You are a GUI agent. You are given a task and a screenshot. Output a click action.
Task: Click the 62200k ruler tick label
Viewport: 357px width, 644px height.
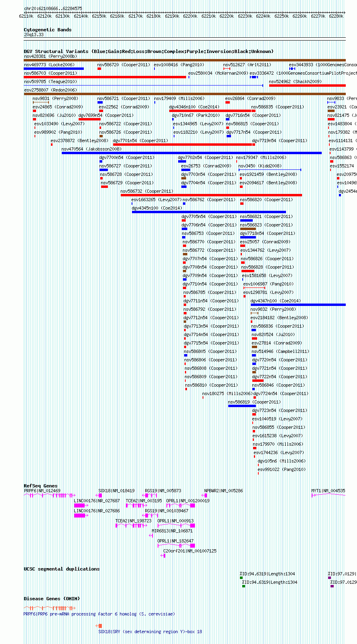[x=190, y=16]
